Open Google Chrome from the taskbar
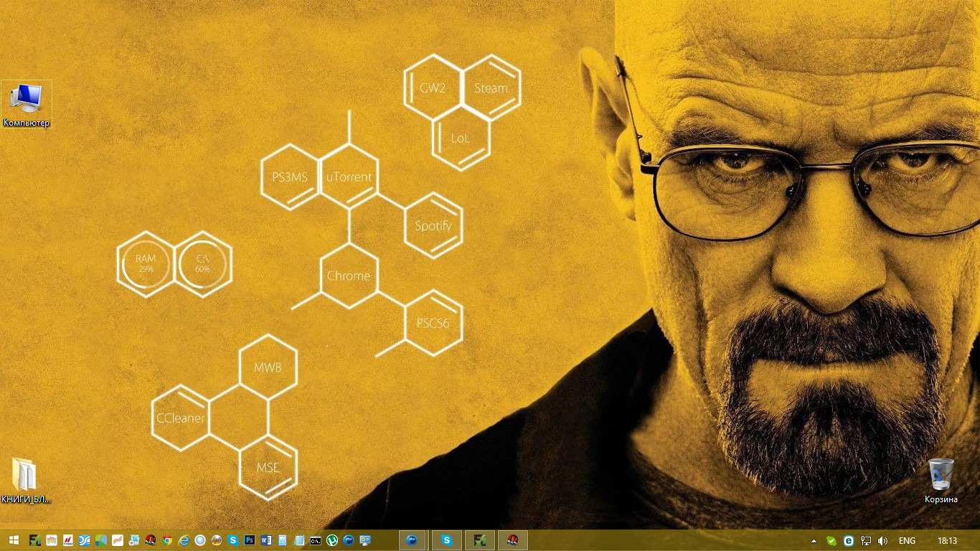 point(166,540)
